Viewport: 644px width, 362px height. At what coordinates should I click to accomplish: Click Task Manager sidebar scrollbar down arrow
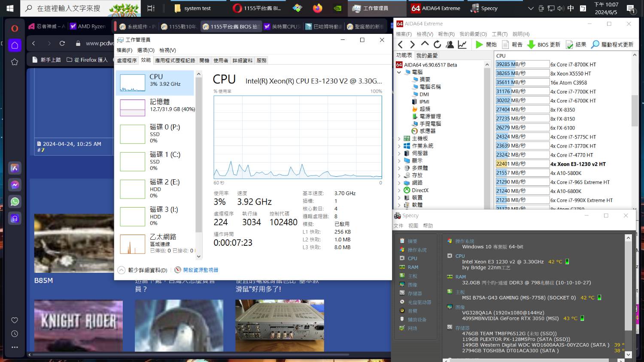198,256
